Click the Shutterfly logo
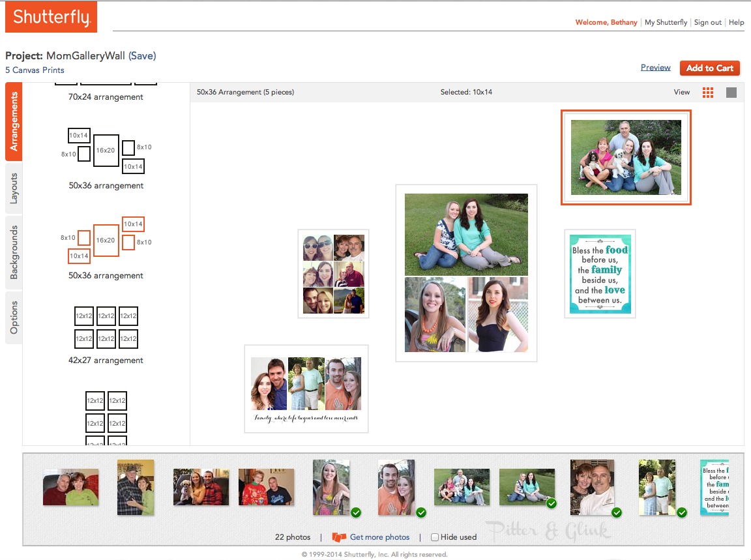The image size is (751, 560). click(x=52, y=17)
